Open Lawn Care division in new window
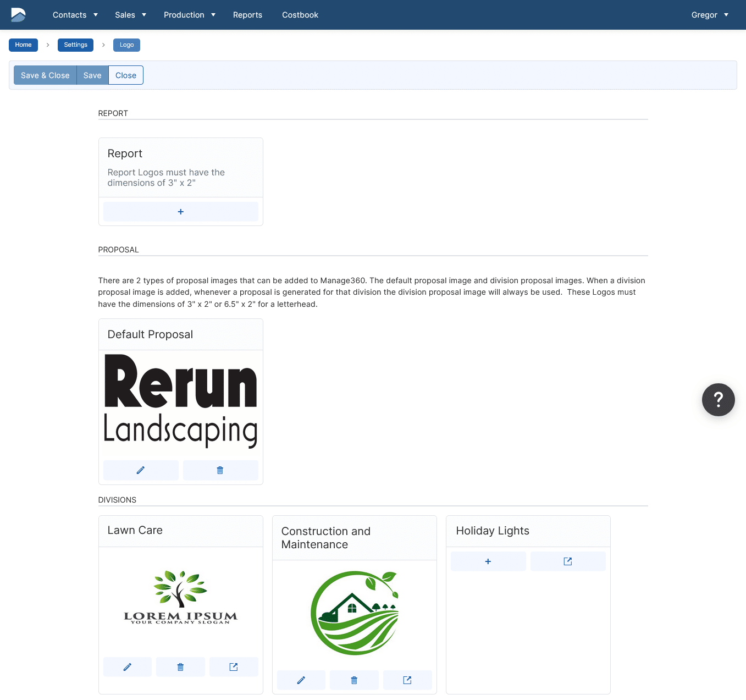The image size is (746, 700). (234, 667)
